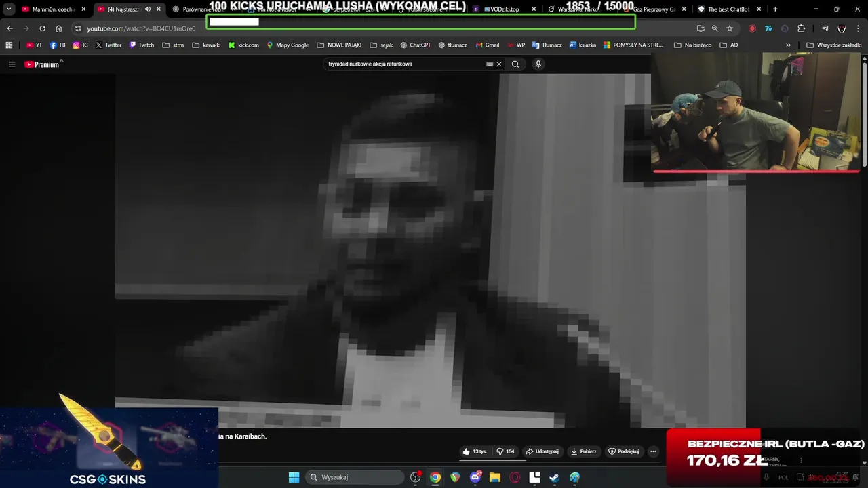Open the Mapy Google bookmark
868x488 pixels.
[x=288, y=45]
